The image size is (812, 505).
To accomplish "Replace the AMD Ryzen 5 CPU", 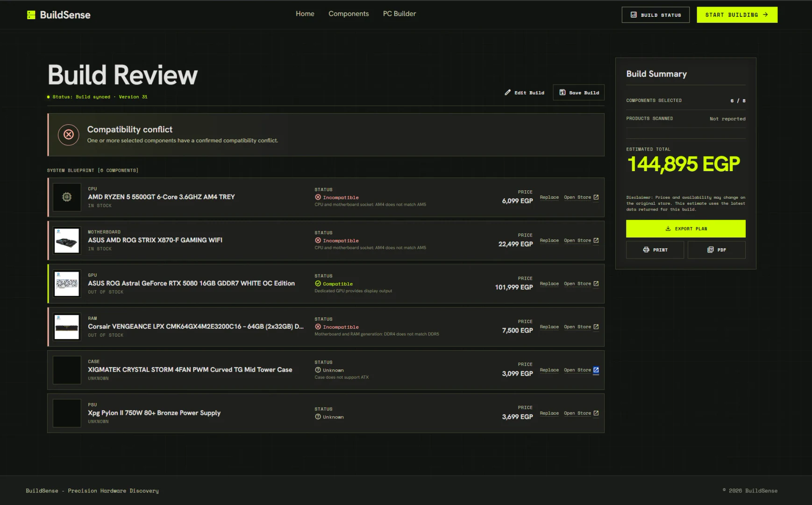I will 549,197.
